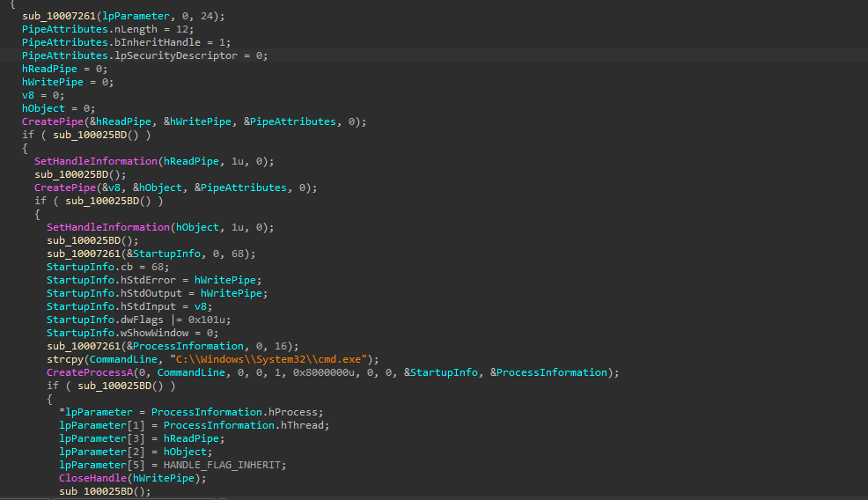
Task: Click hObject in 'hObject = 0' line
Action: coord(44,108)
